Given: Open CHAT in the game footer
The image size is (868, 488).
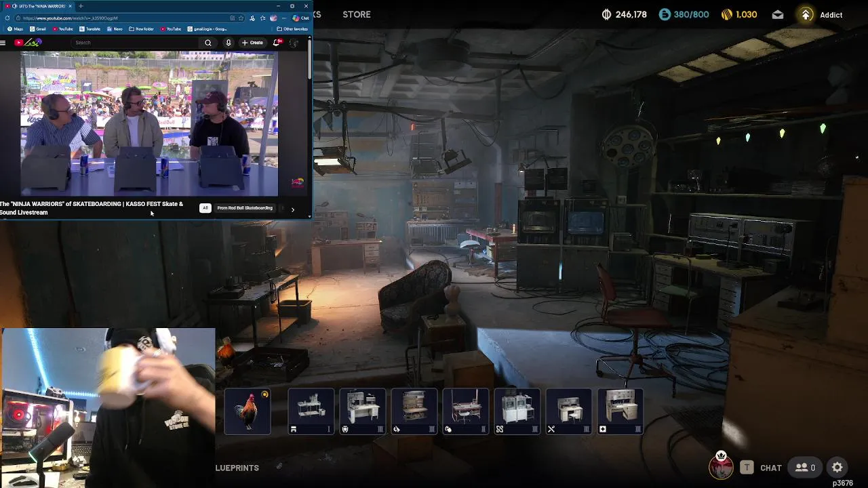Looking at the screenshot, I should [771, 468].
